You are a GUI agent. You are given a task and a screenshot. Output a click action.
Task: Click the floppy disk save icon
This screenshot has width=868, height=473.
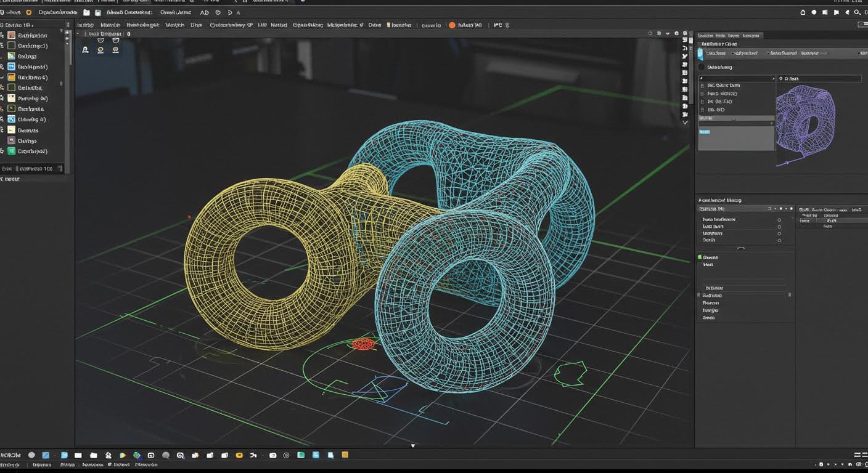[x=97, y=12]
